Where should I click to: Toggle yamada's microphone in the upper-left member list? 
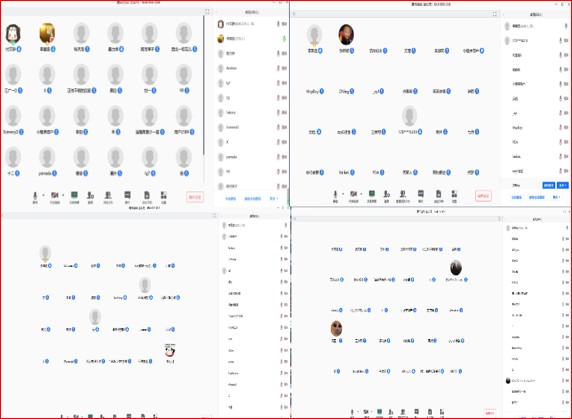pyautogui.click(x=278, y=157)
